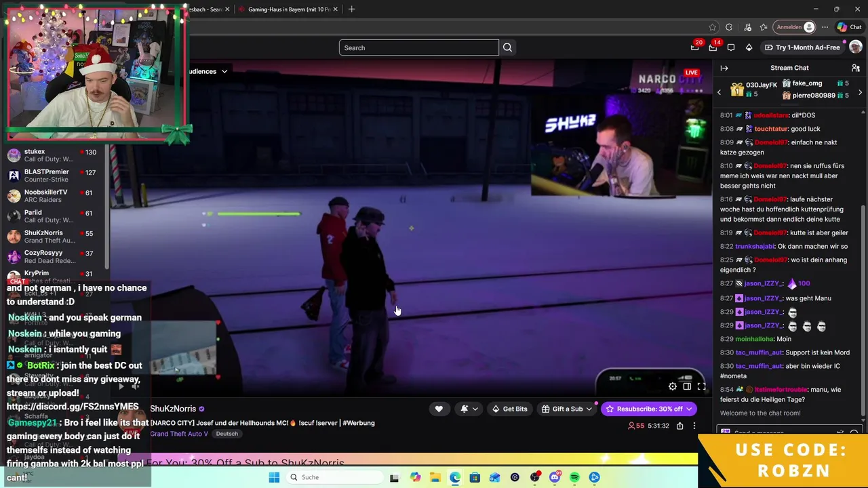Click the Bits diamond icon in top nav
This screenshot has width=868, height=488.
(749, 47)
